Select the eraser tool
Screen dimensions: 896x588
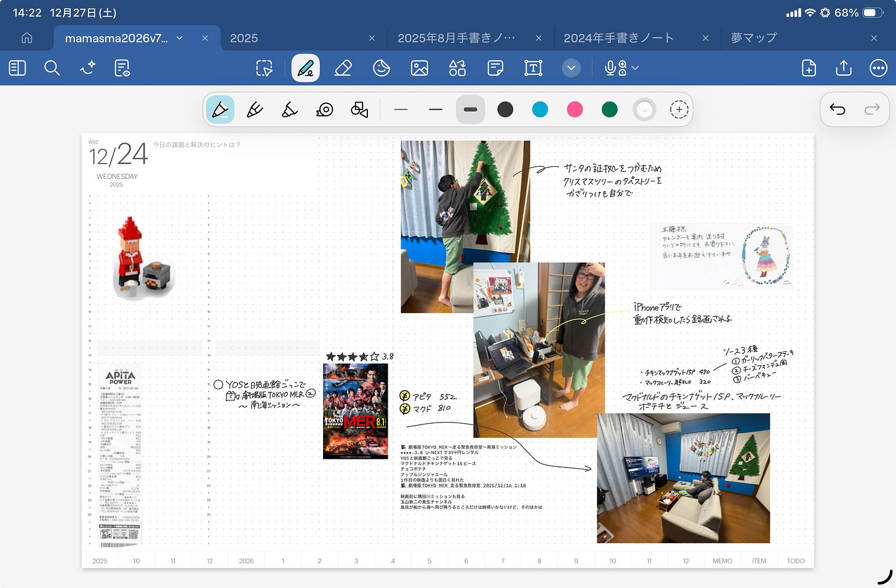[x=343, y=68]
